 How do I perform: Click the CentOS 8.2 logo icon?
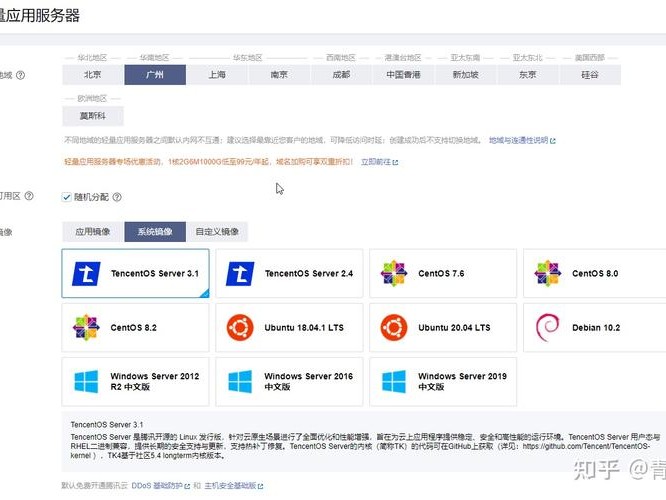coord(86,328)
